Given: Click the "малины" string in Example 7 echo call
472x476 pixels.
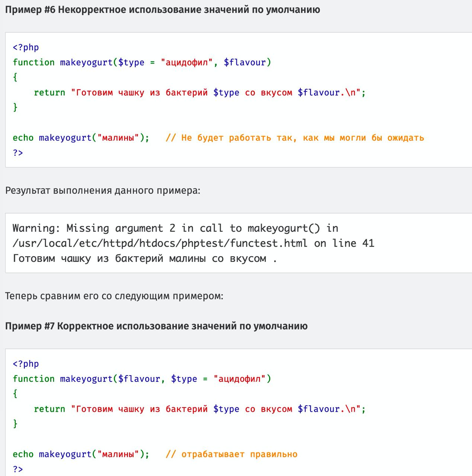Looking at the screenshot, I should coord(118,454).
